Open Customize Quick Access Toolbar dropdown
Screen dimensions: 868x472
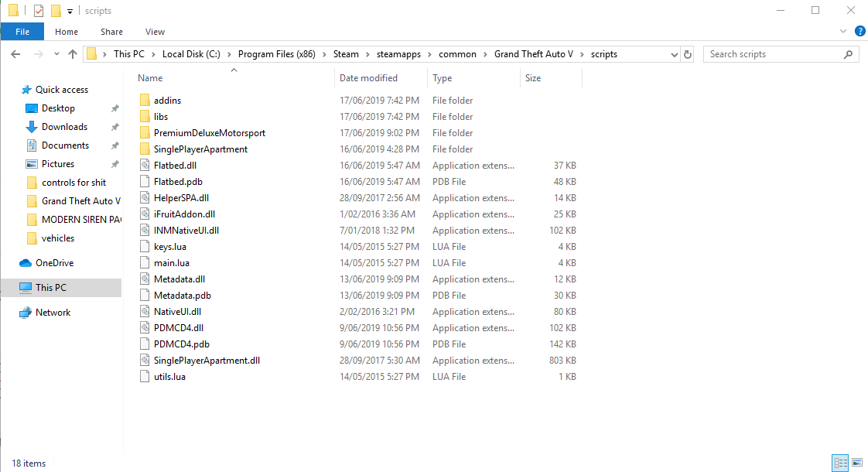click(70, 11)
